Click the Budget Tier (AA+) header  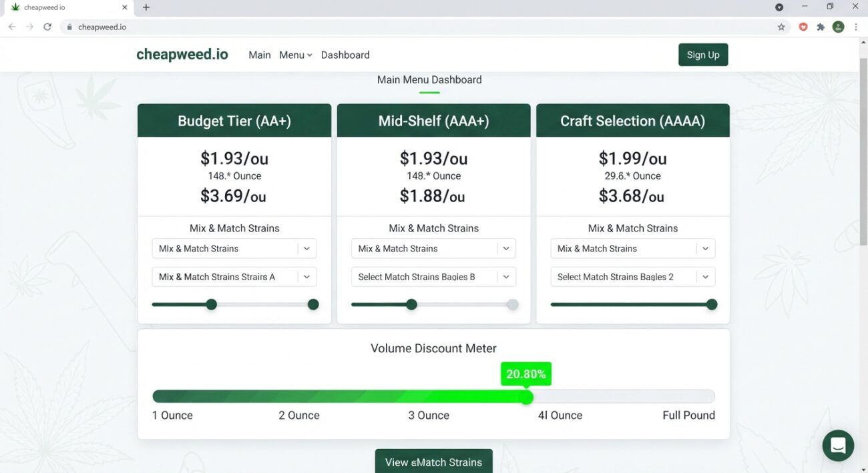234,121
